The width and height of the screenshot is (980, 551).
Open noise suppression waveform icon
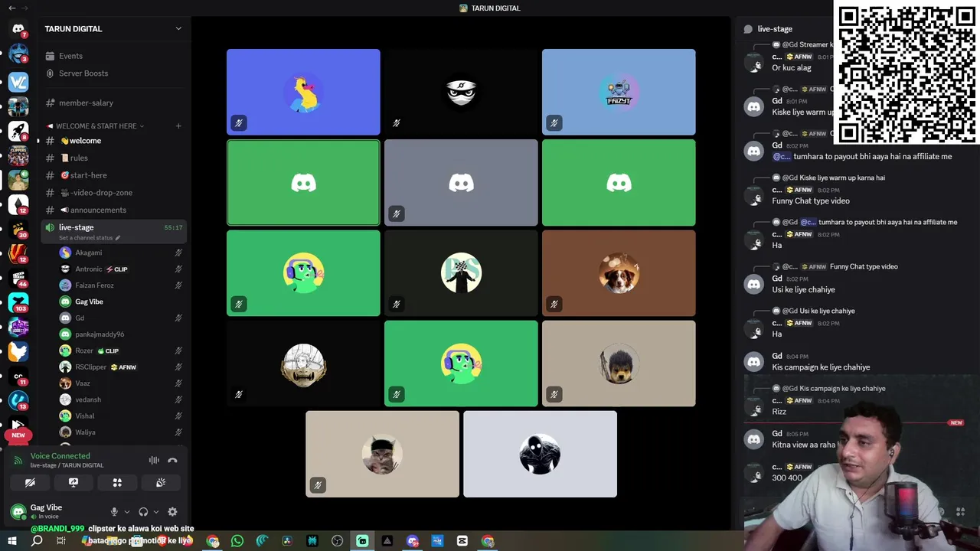(x=154, y=460)
